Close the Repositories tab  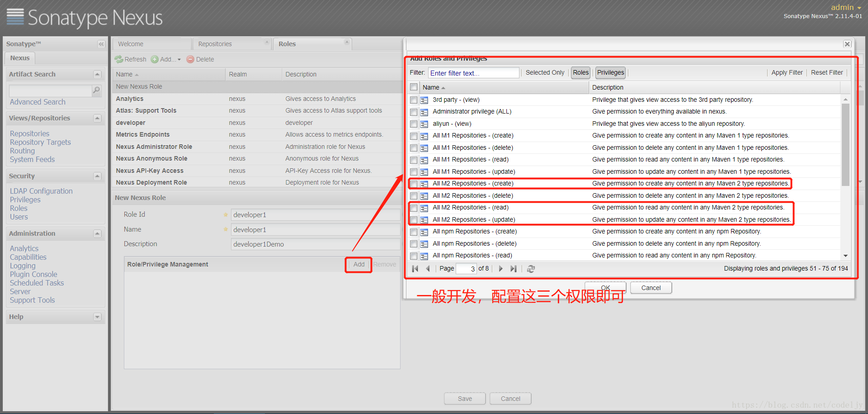coord(267,42)
